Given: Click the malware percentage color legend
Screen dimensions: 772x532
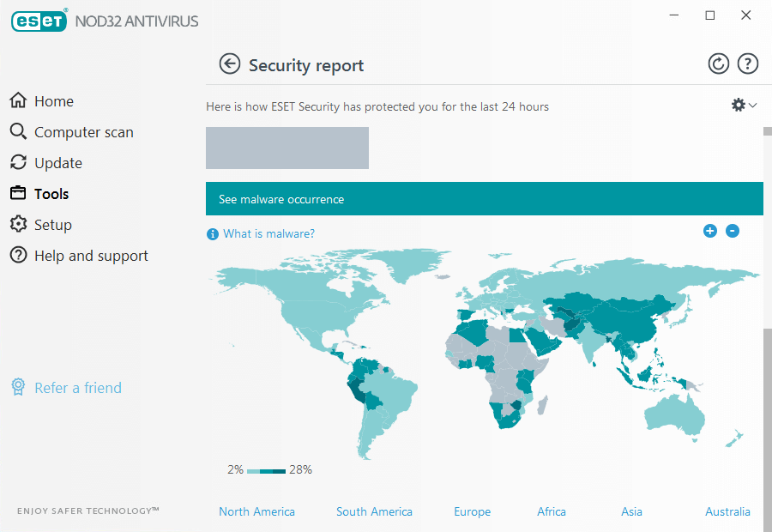Looking at the screenshot, I should click(x=266, y=470).
